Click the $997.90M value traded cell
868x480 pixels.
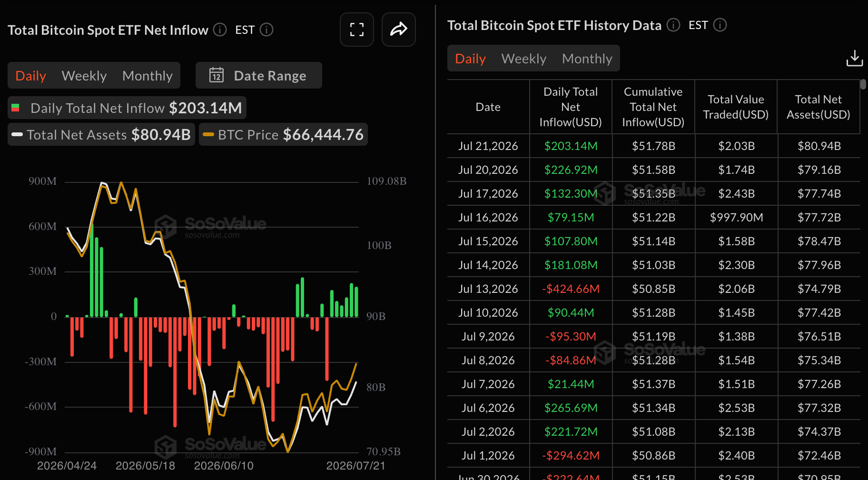pyautogui.click(x=737, y=218)
